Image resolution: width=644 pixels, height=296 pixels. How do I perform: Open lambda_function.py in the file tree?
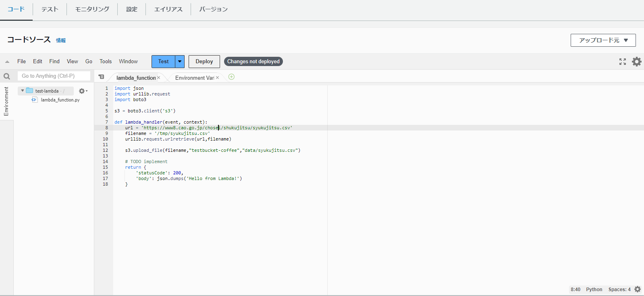point(60,100)
